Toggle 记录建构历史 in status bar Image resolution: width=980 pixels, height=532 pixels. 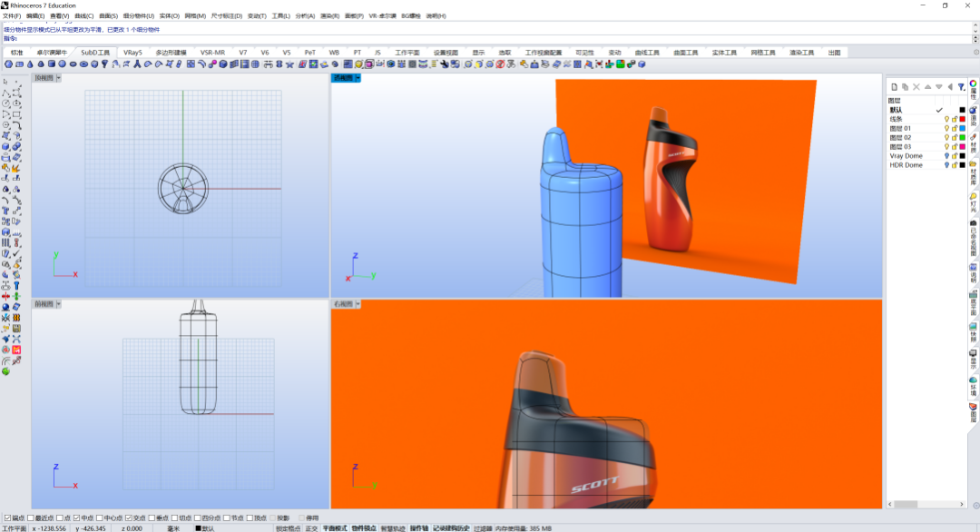click(x=451, y=528)
